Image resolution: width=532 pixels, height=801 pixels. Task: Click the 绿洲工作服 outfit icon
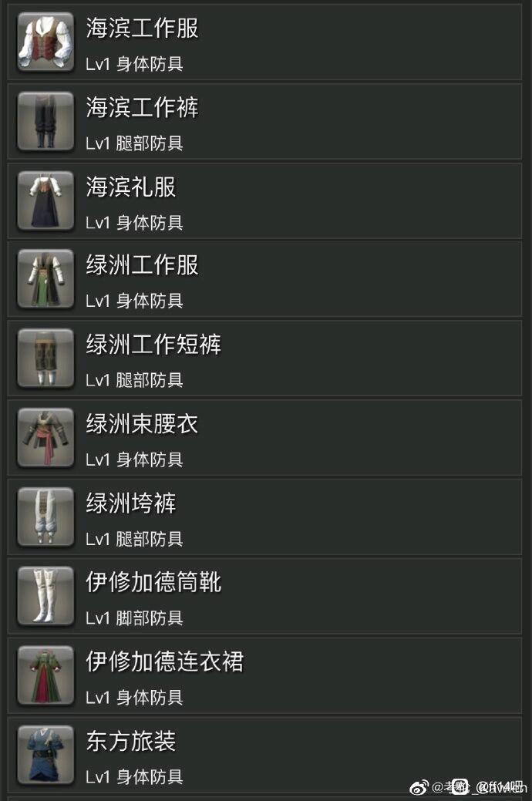46,279
